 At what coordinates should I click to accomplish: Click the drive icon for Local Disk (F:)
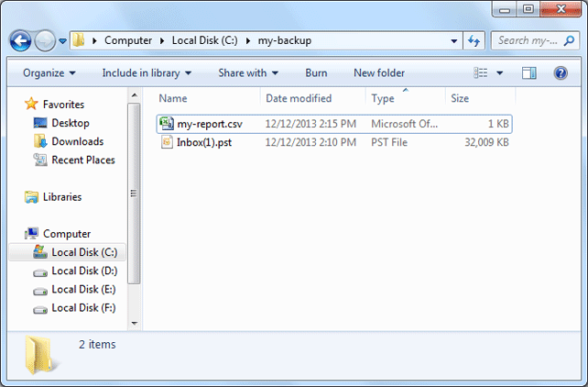[x=40, y=310]
